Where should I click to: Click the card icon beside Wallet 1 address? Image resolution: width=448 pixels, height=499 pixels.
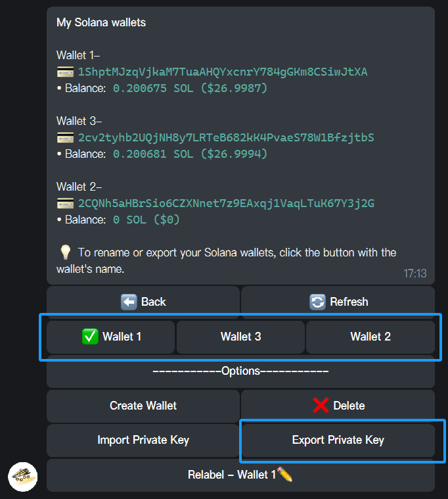click(x=65, y=72)
